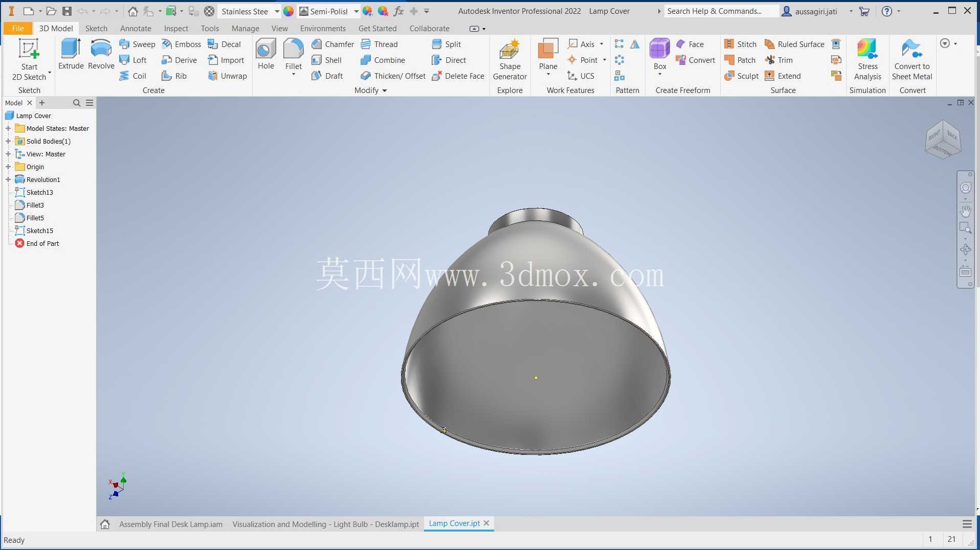Click the Search Help & Commands field
This screenshot has width=980, height=550.
[721, 11]
